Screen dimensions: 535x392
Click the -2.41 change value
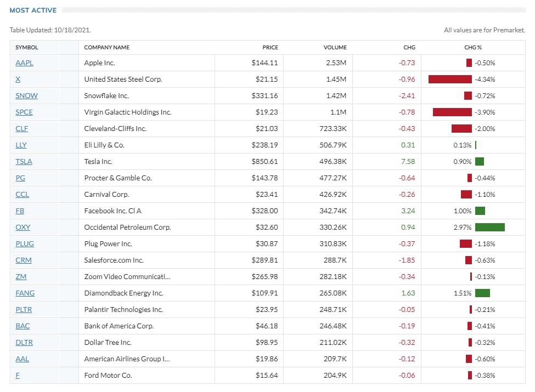407,95
